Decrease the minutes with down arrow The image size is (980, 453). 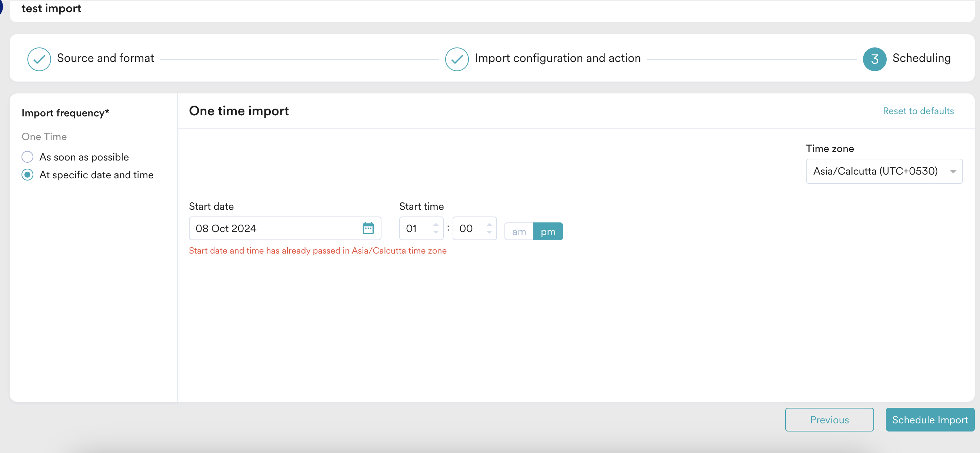click(489, 232)
